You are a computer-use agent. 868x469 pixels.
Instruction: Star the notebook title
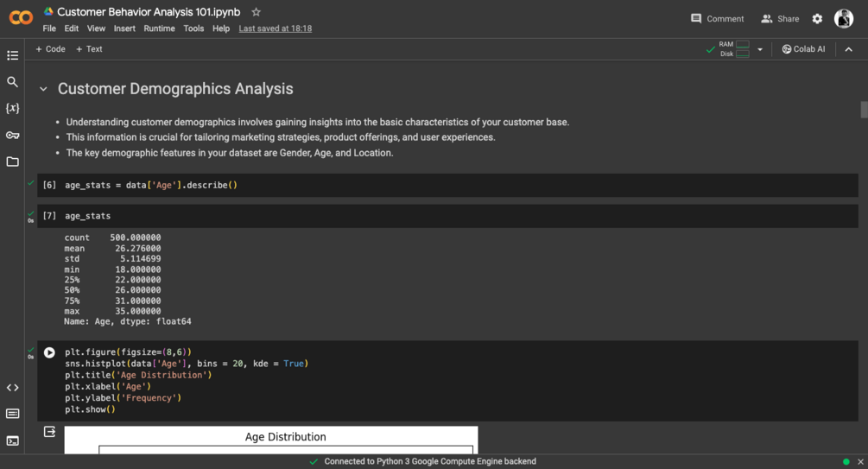coord(256,12)
